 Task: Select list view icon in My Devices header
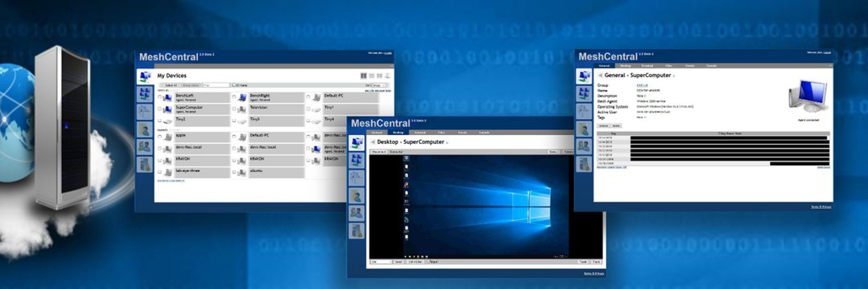point(372,76)
